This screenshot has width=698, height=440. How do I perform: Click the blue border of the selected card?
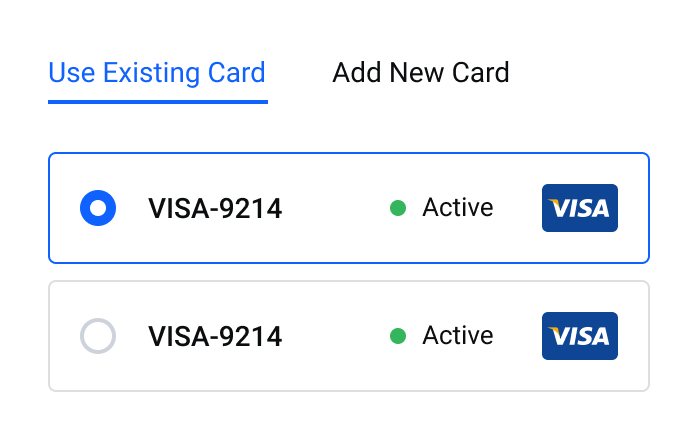[349, 153]
